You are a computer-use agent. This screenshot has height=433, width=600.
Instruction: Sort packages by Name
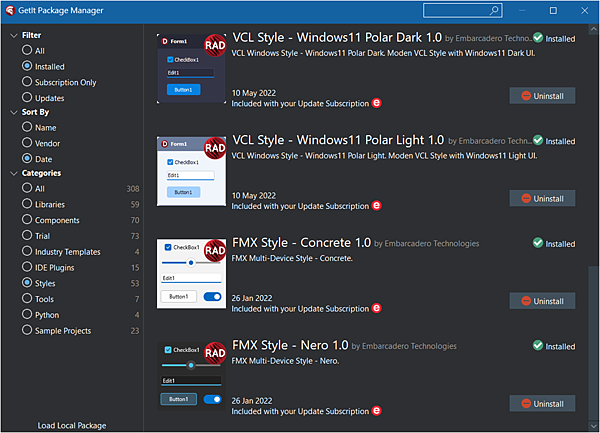tap(27, 127)
